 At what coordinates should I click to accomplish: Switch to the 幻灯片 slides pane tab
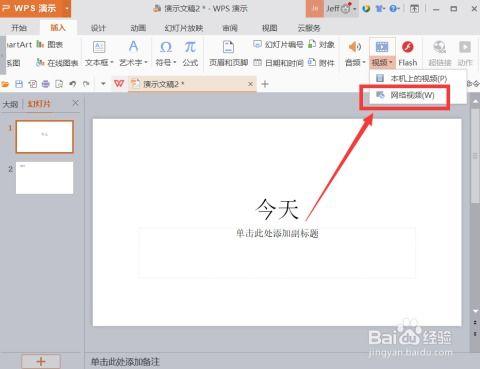pyautogui.click(x=39, y=104)
